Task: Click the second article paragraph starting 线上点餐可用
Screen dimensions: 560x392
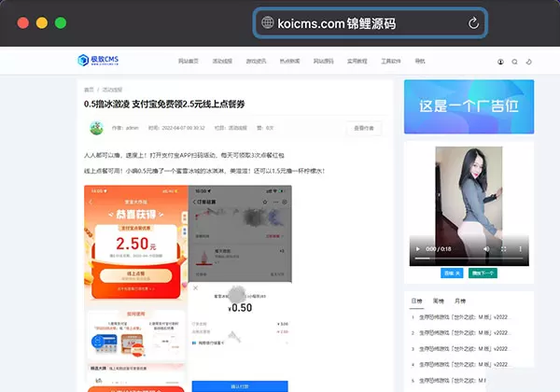Action: [204, 171]
